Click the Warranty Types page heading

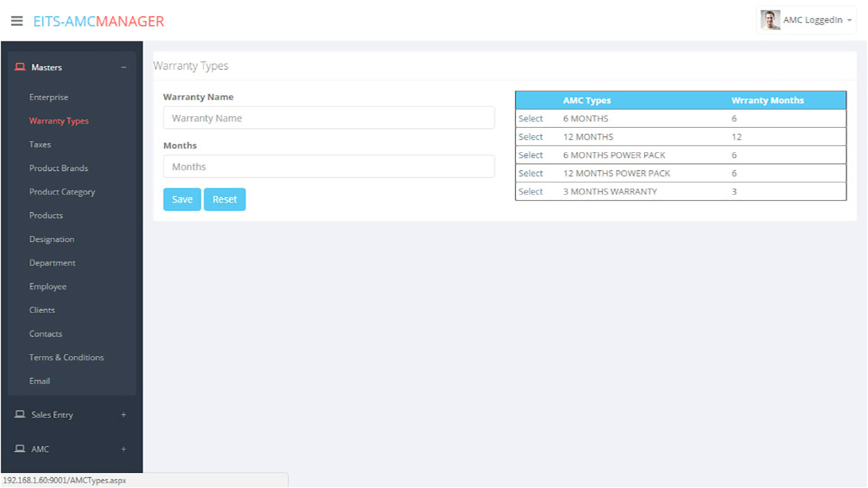pyautogui.click(x=191, y=66)
